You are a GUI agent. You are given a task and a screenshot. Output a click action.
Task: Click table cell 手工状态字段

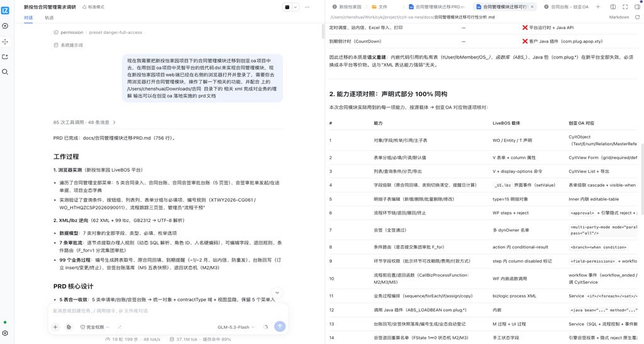(x=506, y=338)
